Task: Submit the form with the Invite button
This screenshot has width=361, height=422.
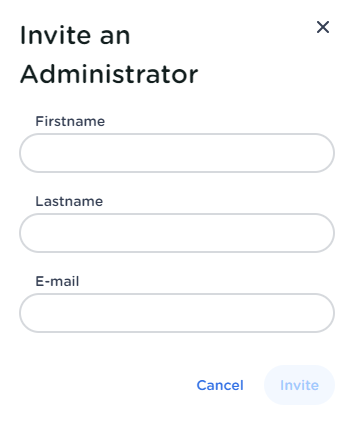Action: tap(299, 385)
